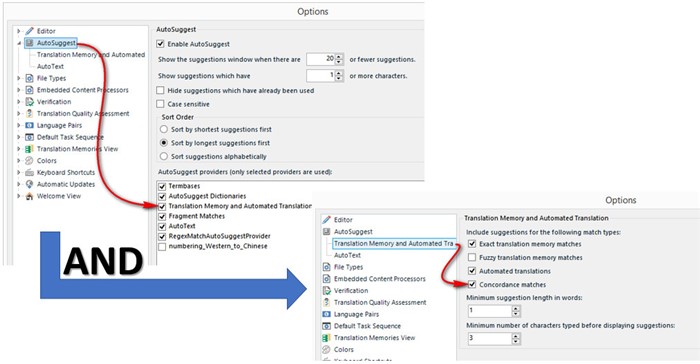700x364 pixels.
Task: Click the Colors palette icon in left tree
Action: tap(29, 160)
